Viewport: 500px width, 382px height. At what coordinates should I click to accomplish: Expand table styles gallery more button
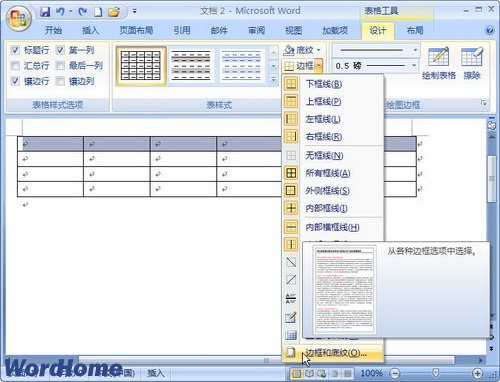click(x=273, y=80)
